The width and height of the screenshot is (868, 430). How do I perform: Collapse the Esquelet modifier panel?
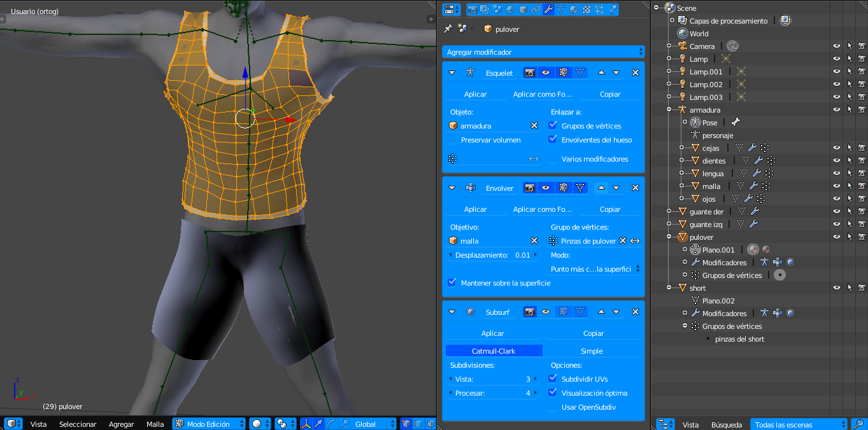tap(452, 73)
